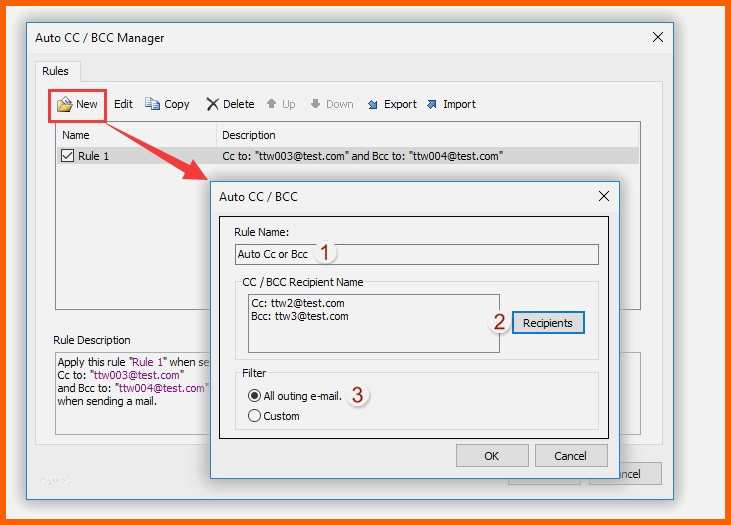The height and width of the screenshot is (525, 731).
Task: Select the Rule 1 row name
Action: 93,156
